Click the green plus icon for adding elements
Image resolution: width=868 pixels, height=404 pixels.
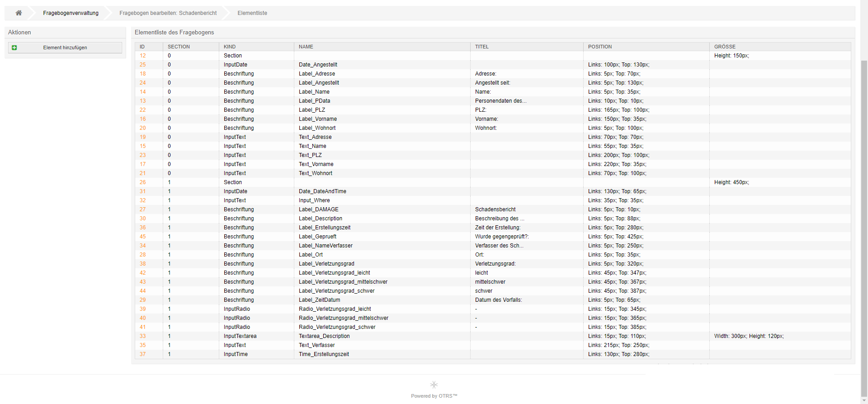point(14,48)
